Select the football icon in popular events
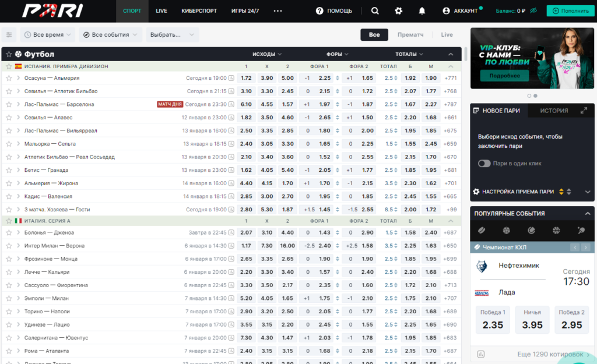The width and height of the screenshot is (597, 364). [507, 230]
